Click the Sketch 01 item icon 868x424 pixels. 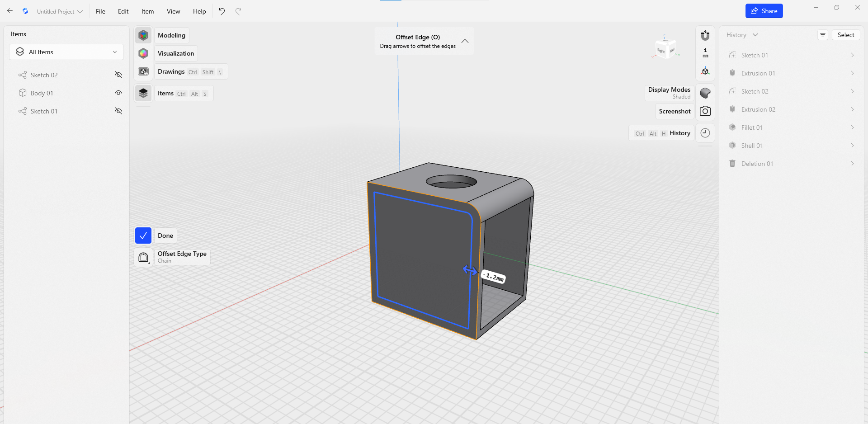23,111
